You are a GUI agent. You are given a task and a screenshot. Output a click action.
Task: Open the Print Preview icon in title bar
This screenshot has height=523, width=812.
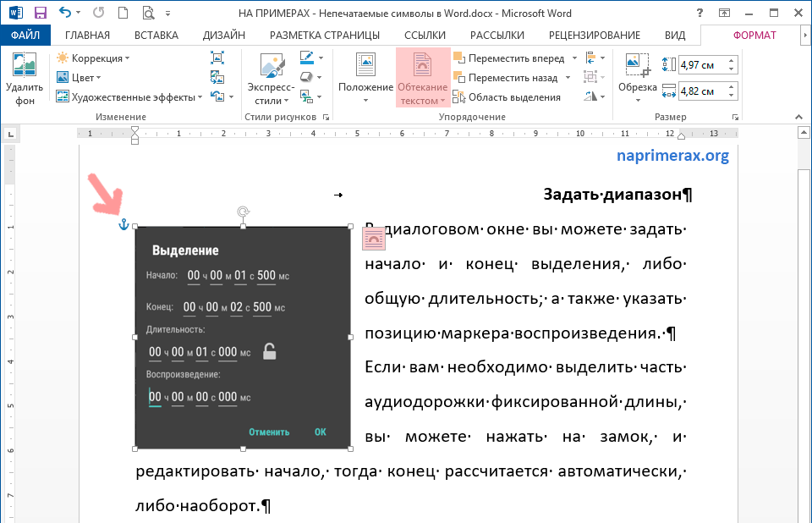[149, 13]
